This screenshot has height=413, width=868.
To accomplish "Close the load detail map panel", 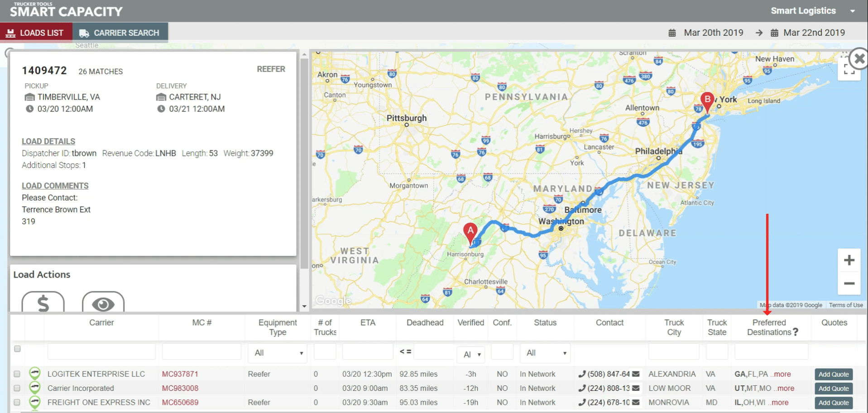I will point(858,58).
